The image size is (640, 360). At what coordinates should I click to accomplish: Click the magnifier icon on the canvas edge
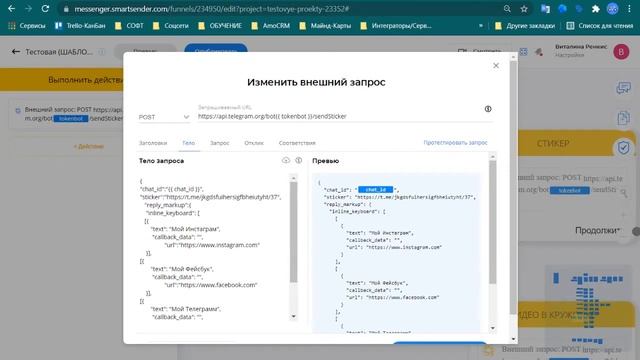click(623, 193)
